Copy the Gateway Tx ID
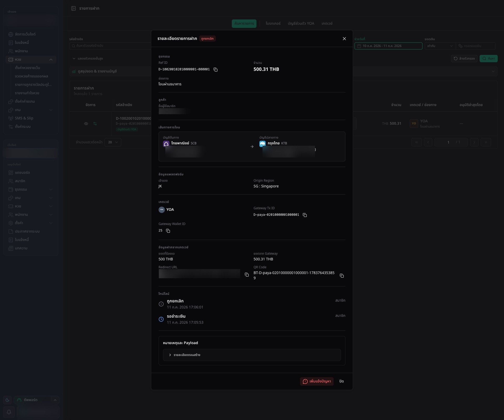Viewport: 504px width, 420px height. (x=305, y=215)
